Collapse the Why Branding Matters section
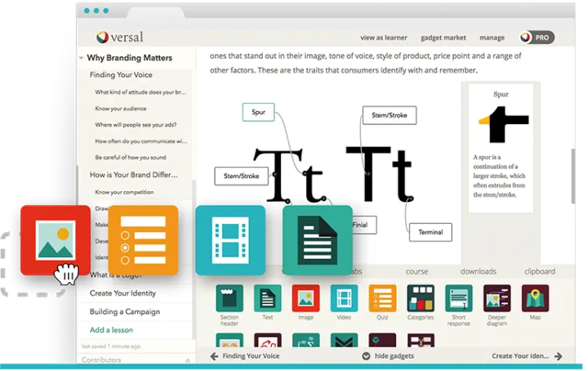The height and width of the screenshot is (371, 588). 82,59
